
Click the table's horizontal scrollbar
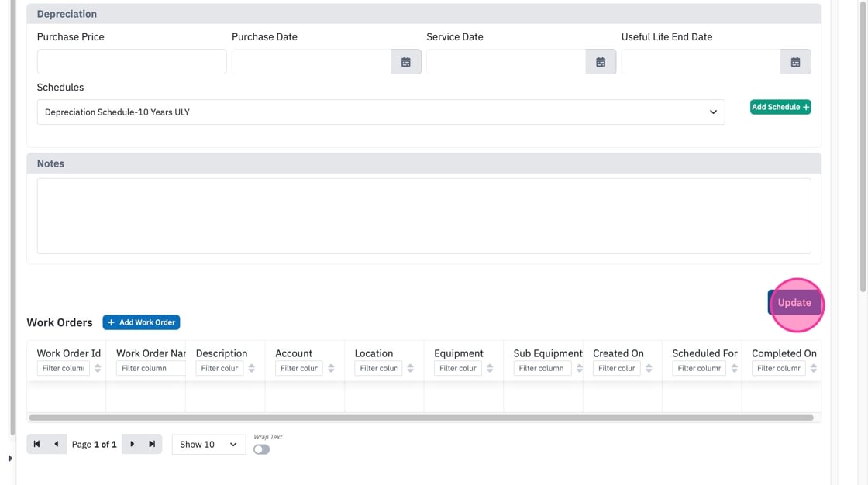[x=421, y=418]
